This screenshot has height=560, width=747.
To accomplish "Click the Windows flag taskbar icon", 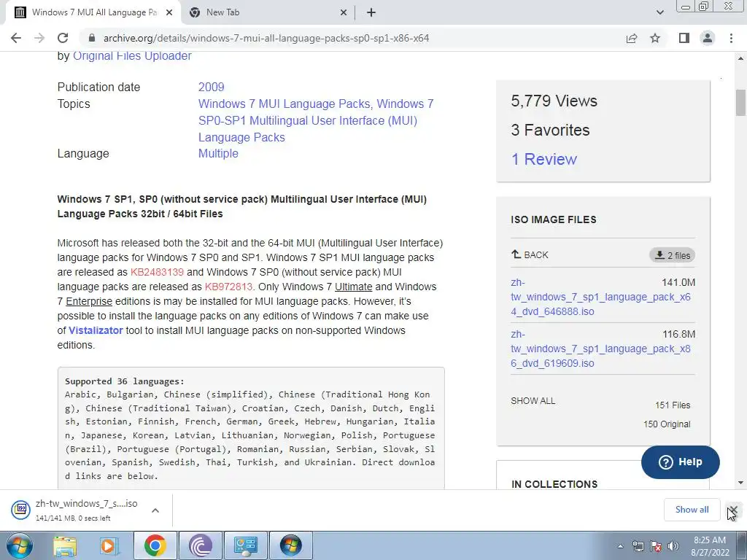I will 290,545.
